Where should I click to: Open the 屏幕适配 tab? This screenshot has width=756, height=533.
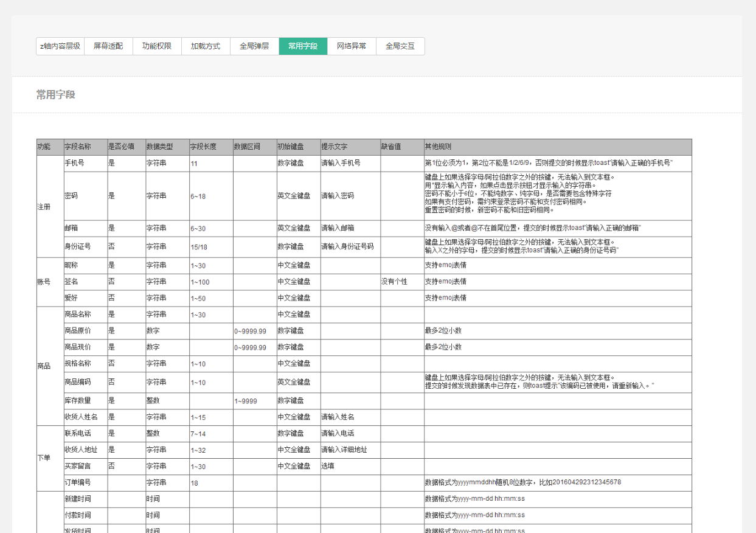tap(108, 46)
